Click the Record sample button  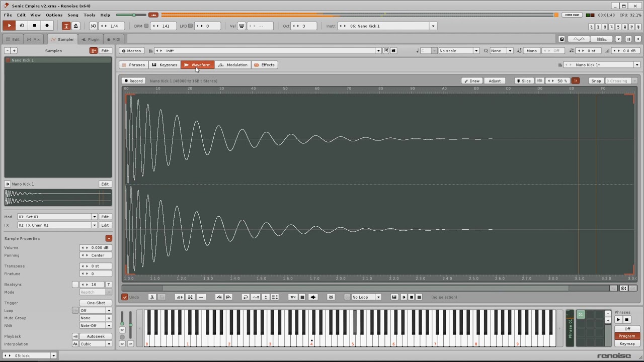(x=134, y=81)
